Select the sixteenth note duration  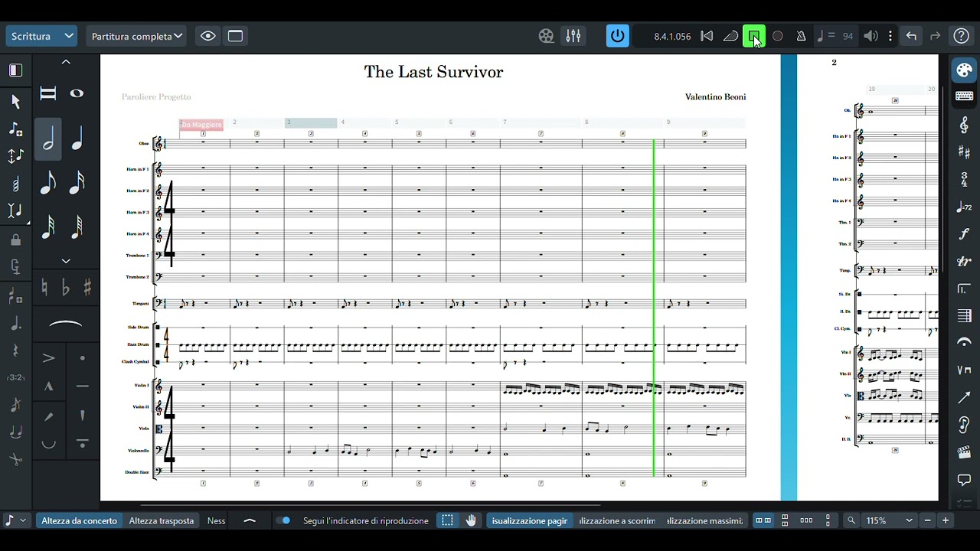[x=77, y=183]
